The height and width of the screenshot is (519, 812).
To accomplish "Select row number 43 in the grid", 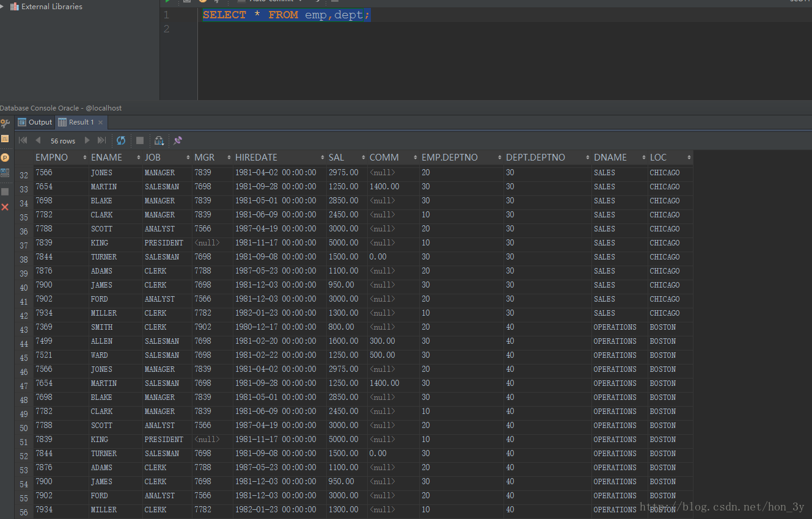I will (24, 330).
